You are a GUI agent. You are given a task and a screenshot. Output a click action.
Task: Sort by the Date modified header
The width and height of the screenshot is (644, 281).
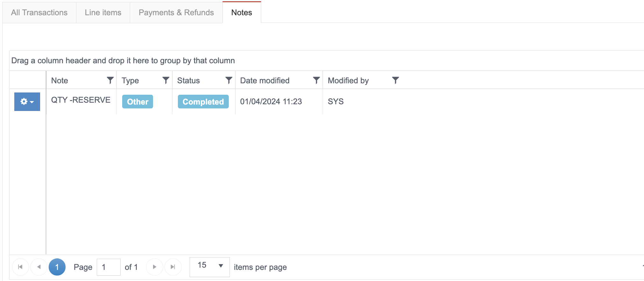pos(265,81)
